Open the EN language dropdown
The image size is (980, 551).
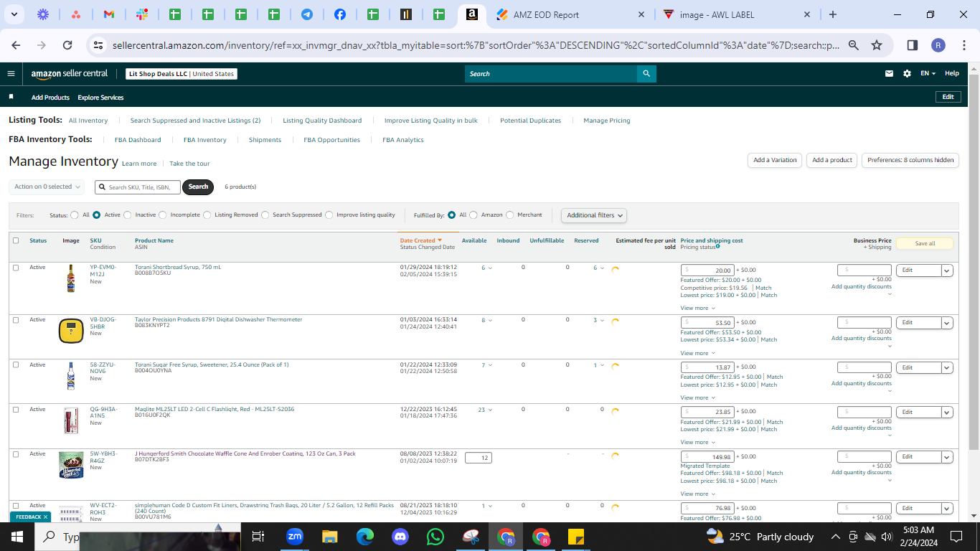pyautogui.click(x=928, y=73)
